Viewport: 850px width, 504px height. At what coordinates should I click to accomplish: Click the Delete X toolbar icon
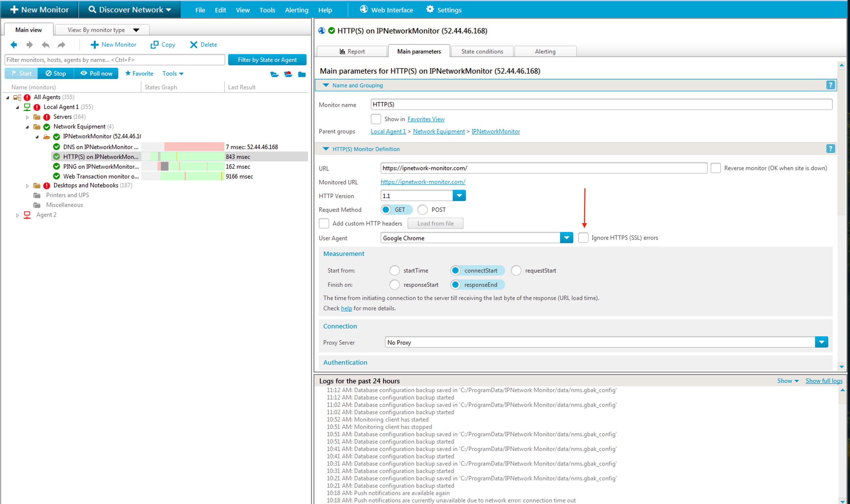194,44
